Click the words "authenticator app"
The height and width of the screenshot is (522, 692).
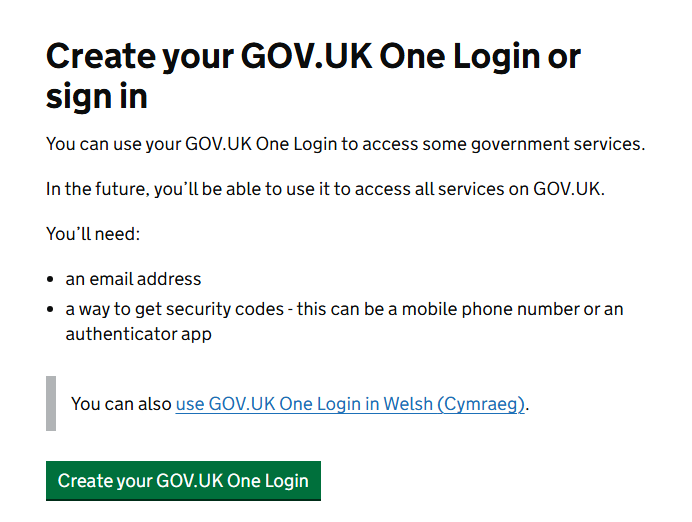point(139,334)
